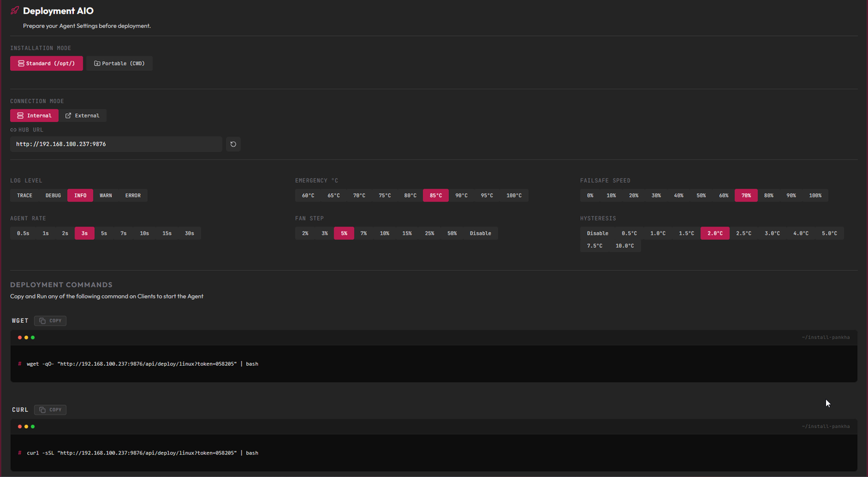Set failsafe speed to 0%
This screenshot has width=868, height=477.
590,195
